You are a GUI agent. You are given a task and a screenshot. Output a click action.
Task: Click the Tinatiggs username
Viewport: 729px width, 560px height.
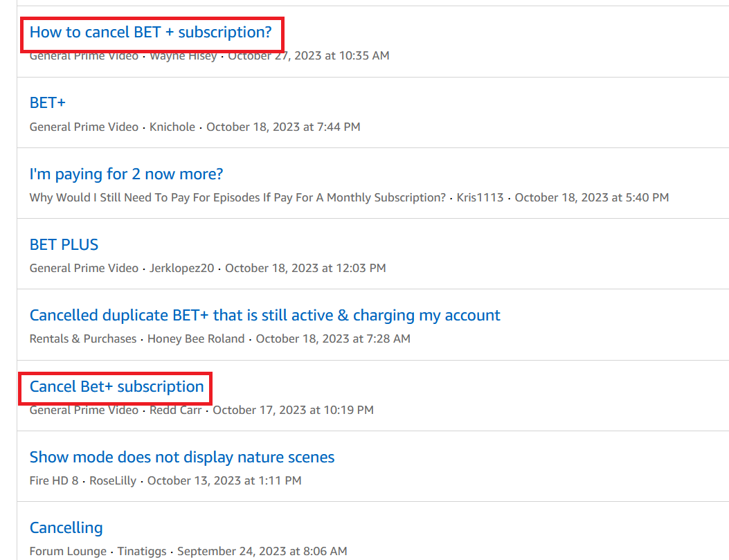[142, 552]
